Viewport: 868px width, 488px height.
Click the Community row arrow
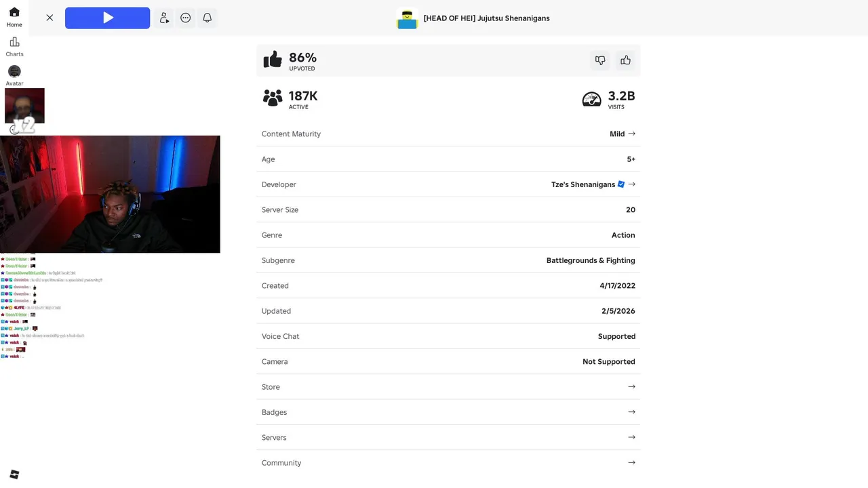point(631,462)
